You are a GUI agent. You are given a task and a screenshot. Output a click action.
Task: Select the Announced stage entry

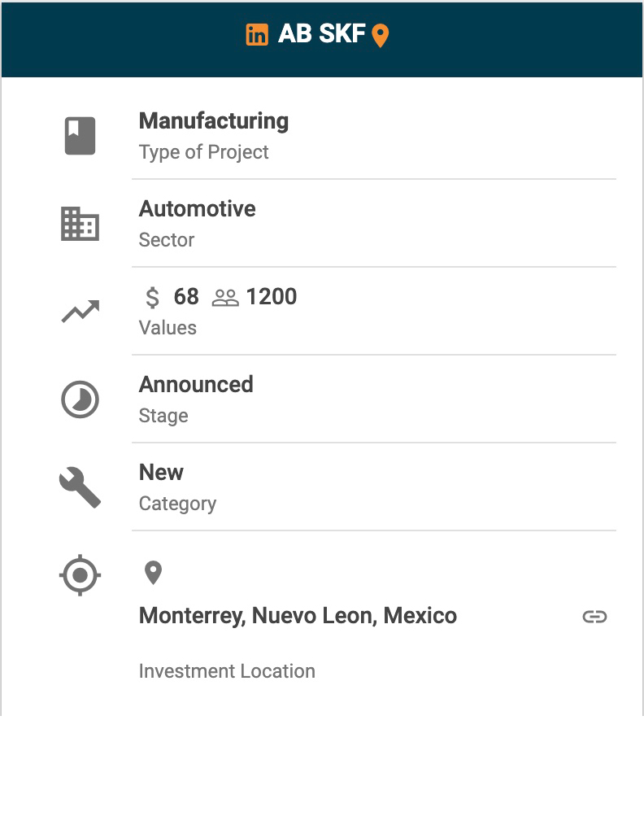click(x=196, y=385)
